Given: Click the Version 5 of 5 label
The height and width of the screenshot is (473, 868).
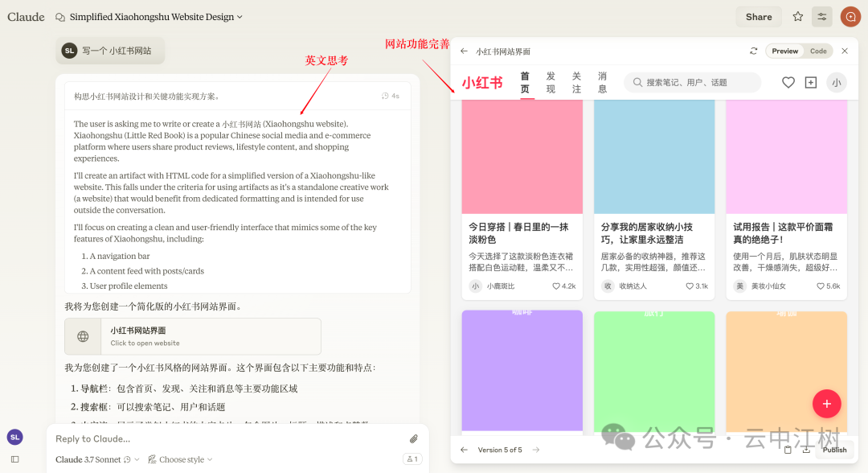Looking at the screenshot, I should [x=500, y=450].
